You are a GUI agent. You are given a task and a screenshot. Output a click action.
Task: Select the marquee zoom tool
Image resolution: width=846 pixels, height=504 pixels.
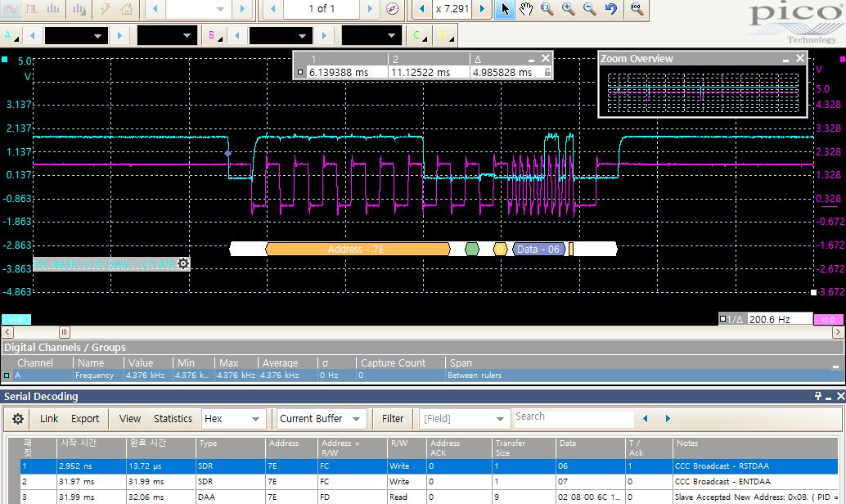click(x=546, y=10)
